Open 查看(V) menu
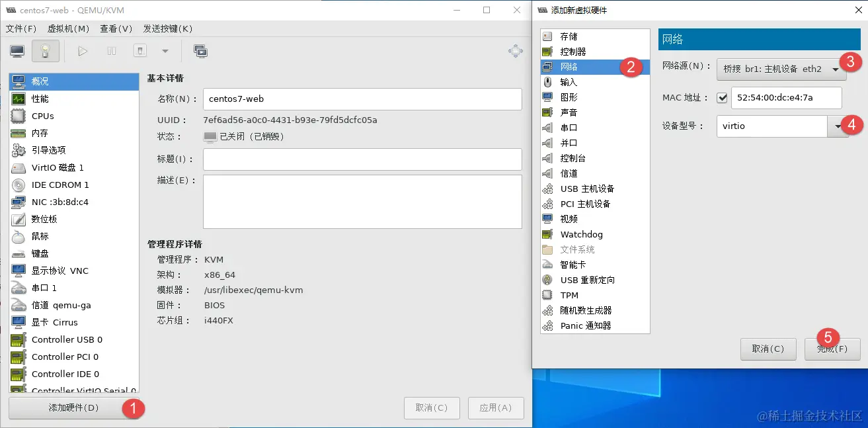868x428 pixels. (x=116, y=28)
